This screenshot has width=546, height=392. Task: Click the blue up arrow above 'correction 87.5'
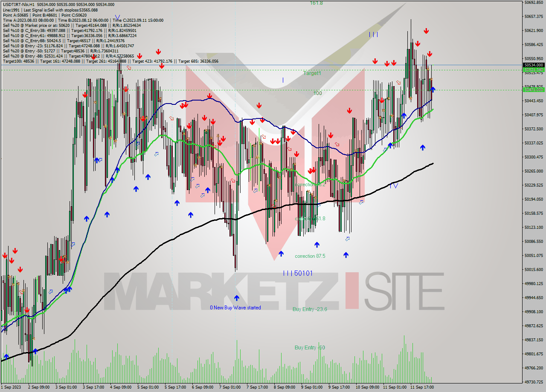click(x=317, y=245)
